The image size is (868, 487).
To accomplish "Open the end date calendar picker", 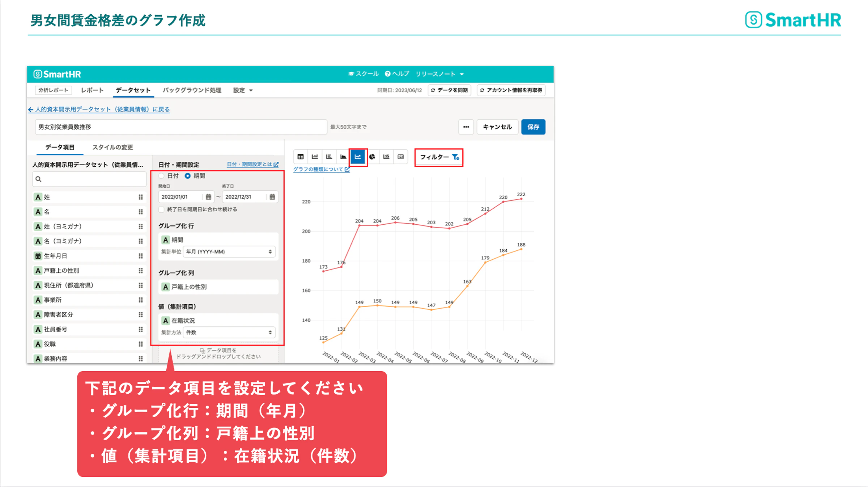I will pos(272,197).
